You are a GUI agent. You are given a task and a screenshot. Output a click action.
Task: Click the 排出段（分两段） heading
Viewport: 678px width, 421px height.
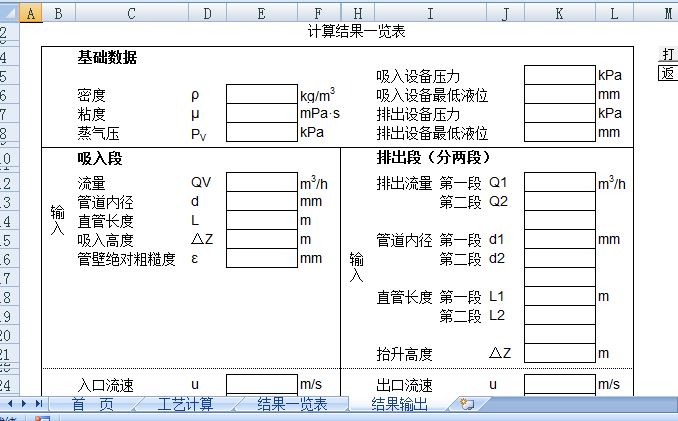click(x=433, y=158)
